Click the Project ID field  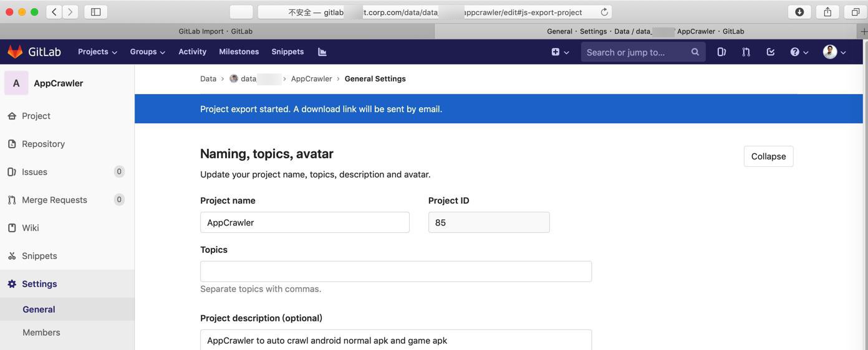489,222
